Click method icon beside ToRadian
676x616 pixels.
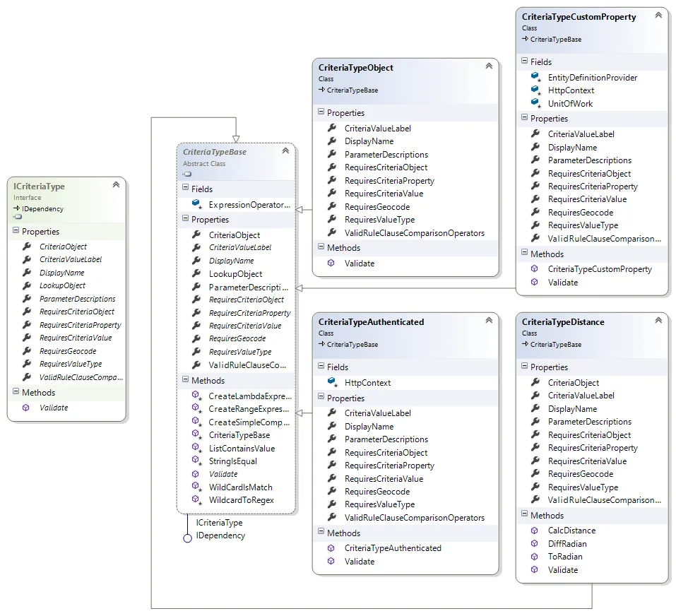click(x=534, y=557)
